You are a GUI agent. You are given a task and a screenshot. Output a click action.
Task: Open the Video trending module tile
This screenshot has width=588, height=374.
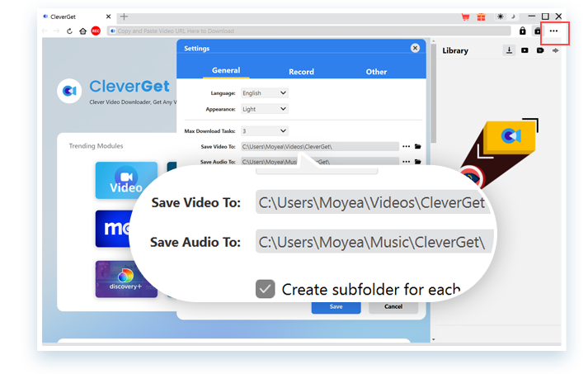pos(126,181)
